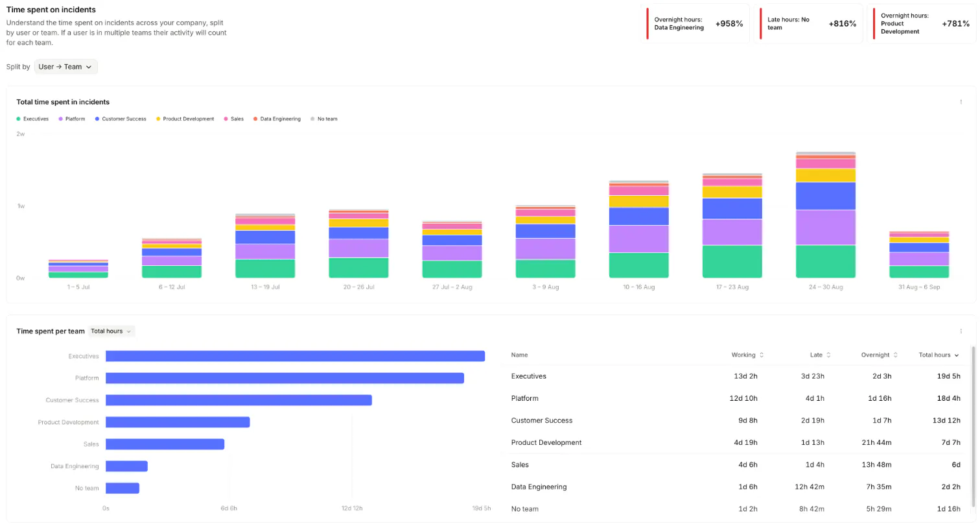Click the 1 – 5 Jul stacked bar
The image size is (980, 524).
pos(78,269)
